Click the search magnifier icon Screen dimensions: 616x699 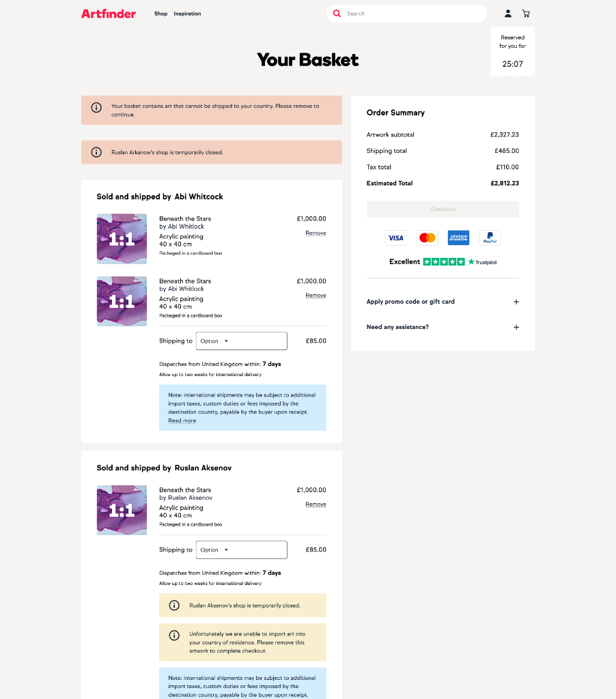[x=337, y=14]
